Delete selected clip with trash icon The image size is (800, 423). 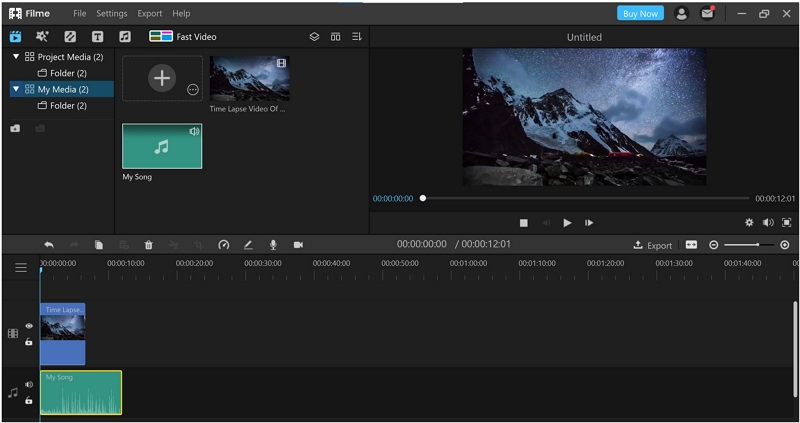click(148, 245)
